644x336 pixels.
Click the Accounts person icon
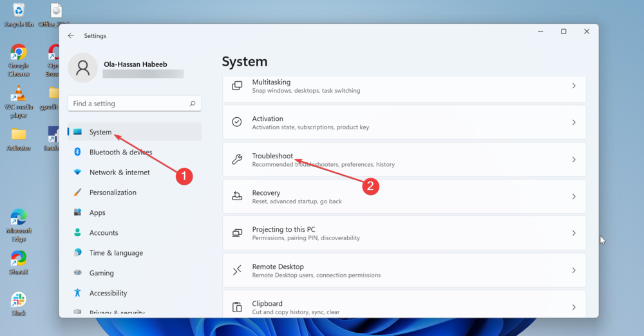coord(77,232)
